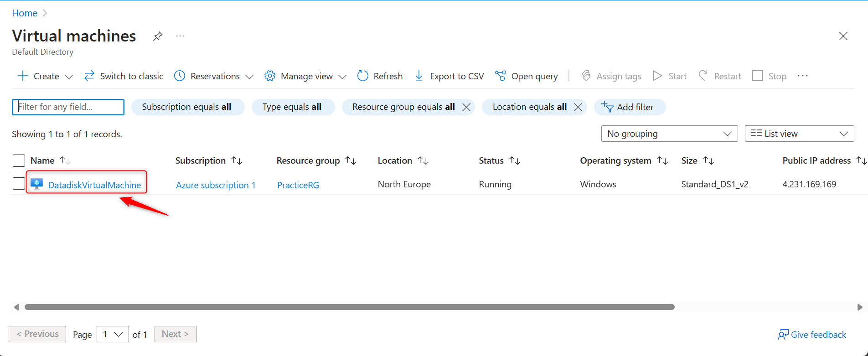This screenshot has height=356, width=868.
Task: Open the PracticeRG resource group link
Action: pos(298,185)
